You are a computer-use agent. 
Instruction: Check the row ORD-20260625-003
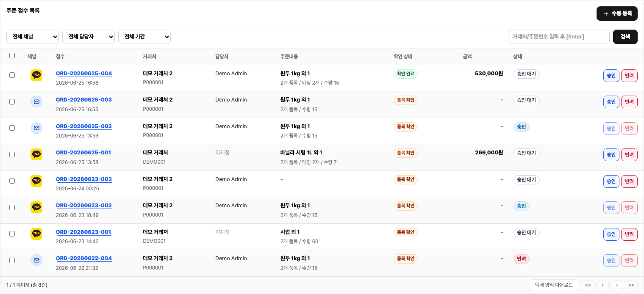[x=12, y=102]
